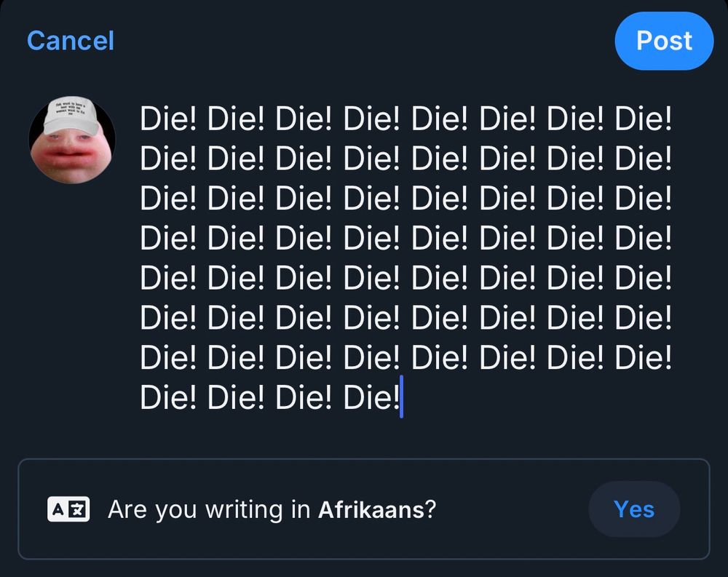Open the profile avatar picture

point(72,140)
